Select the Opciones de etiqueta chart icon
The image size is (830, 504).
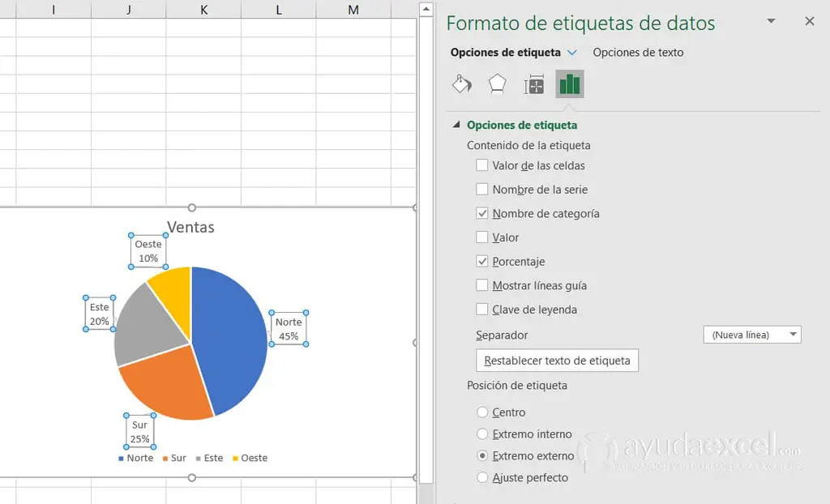click(x=569, y=83)
